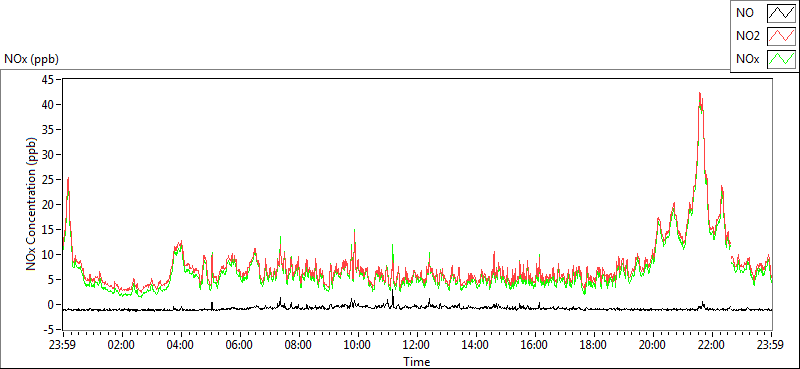Click the NO2 red line legend icon

pyautogui.click(x=781, y=36)
